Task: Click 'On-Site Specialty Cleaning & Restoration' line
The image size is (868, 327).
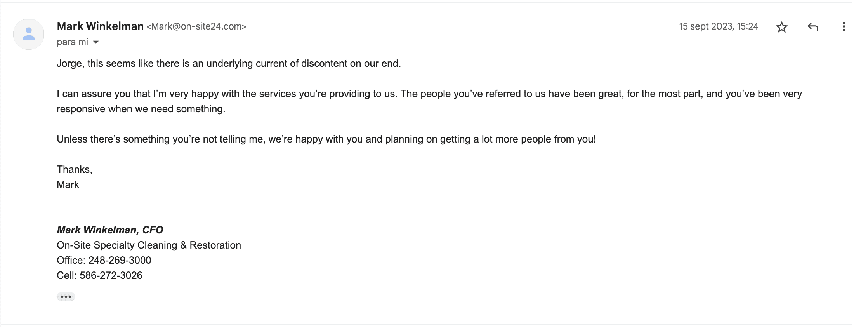Action: (x=149, y=245)
